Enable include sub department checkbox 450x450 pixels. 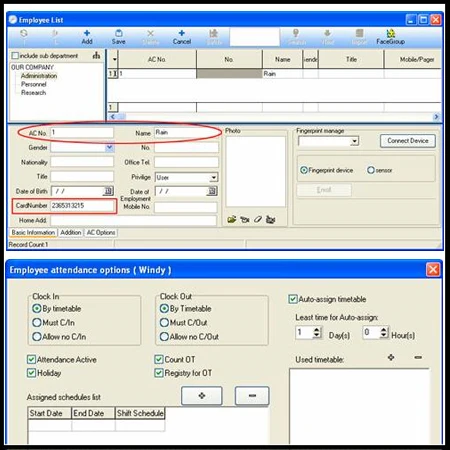click(15, 55)
